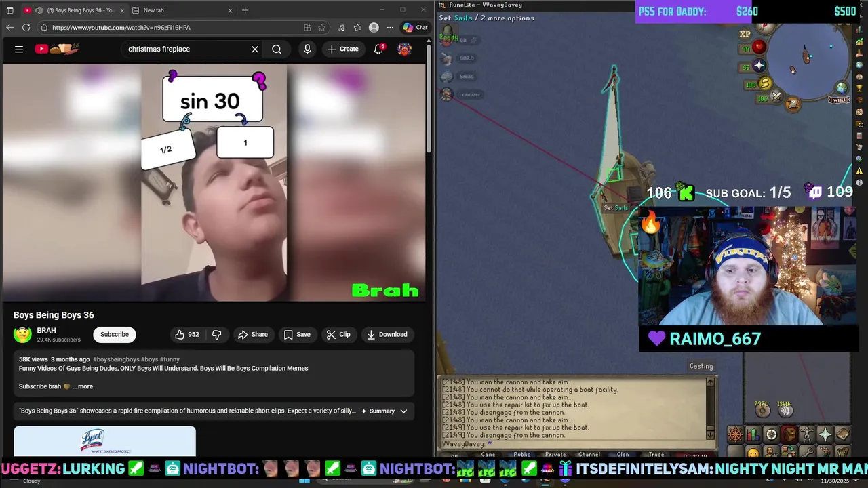Like the video with 952 likes
868x488 pixels.
186,334
